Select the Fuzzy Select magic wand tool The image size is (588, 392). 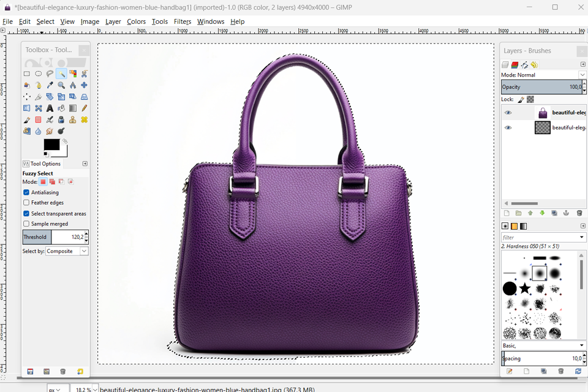[61, 74]
